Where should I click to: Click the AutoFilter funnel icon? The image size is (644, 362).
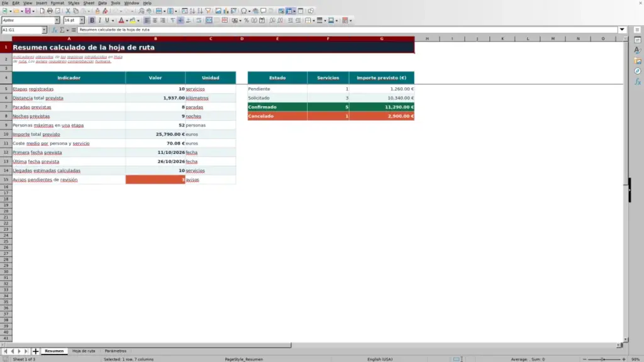[208, 11]
